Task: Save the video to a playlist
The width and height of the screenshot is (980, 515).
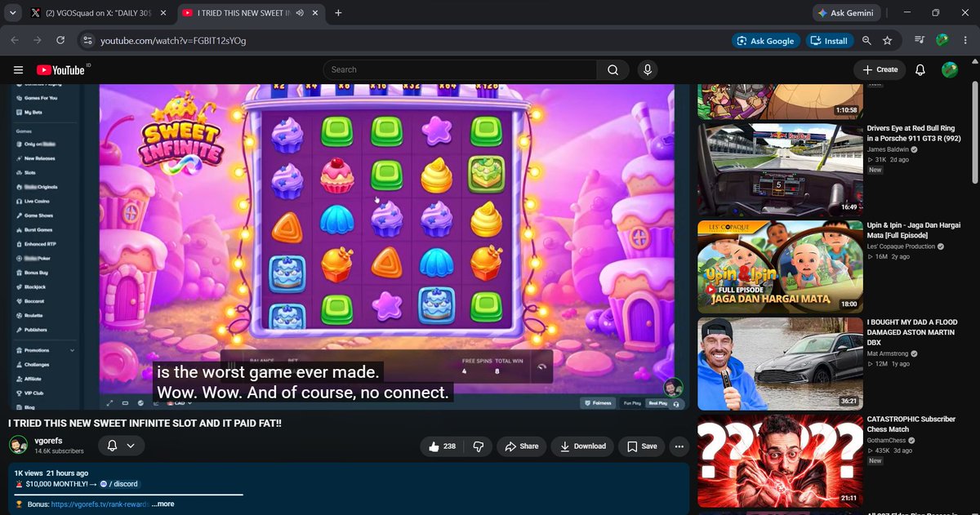Action: 642,446
